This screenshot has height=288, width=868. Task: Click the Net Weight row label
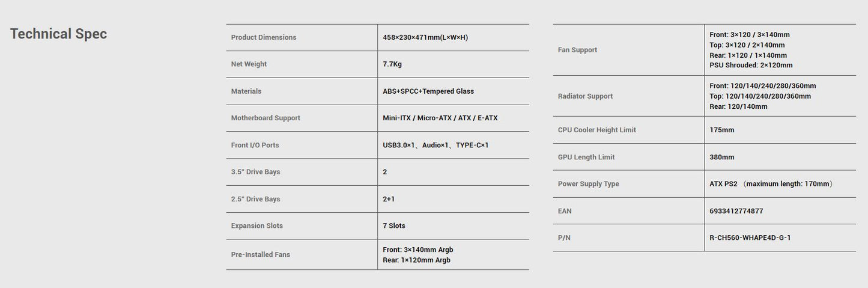click(x=249, y=64)
